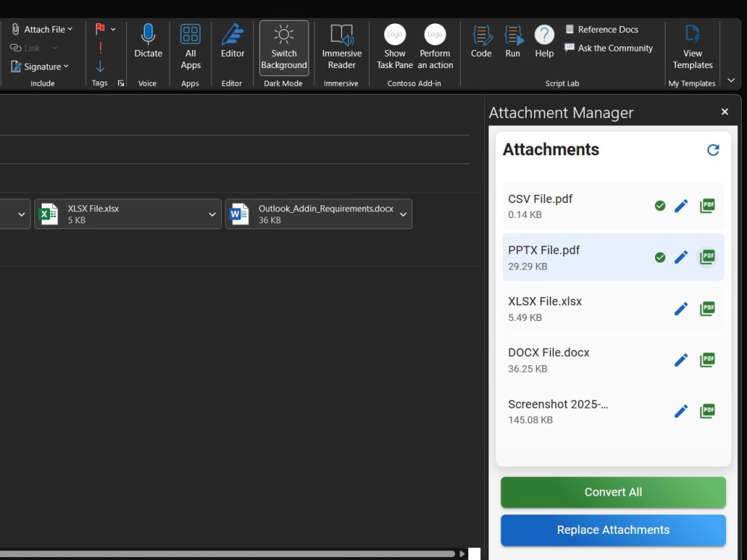Convert Screenshot 2025 attachment to PDF
The width and height of the screenshot is (747, 560).
point(707,411)
